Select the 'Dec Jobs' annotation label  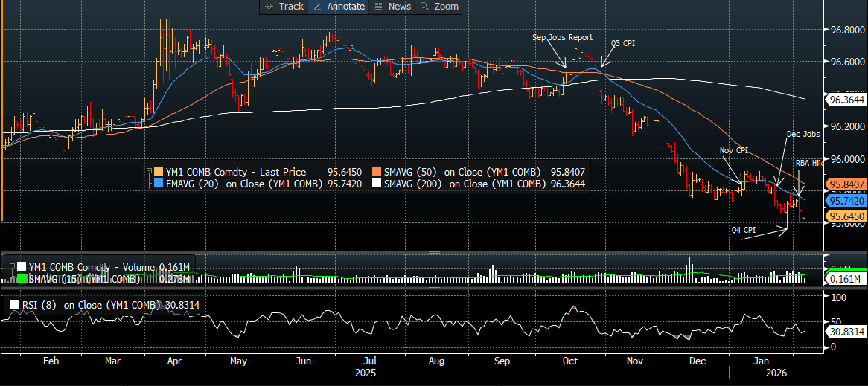tap(802, 134)
